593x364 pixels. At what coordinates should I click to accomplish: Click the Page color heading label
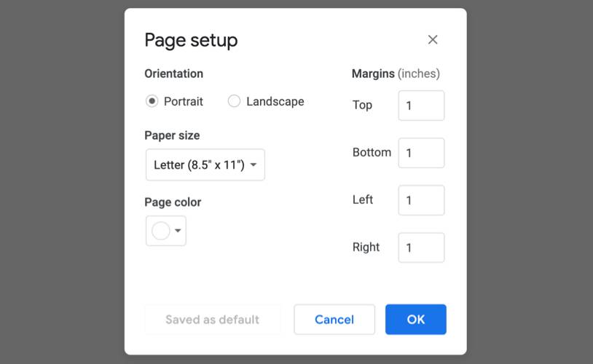pyautogui.click(x=173, y=202)
